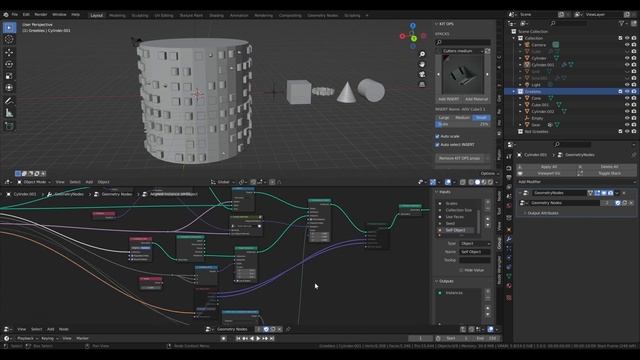Hide the Light object with its eye icon
640x360 pixels.
pos(627,85)
